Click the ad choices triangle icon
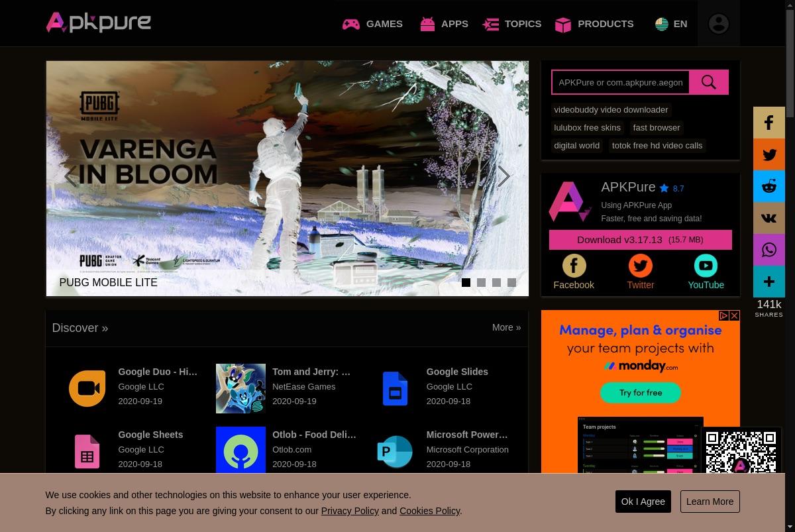The height and width of the screenshot is (532, 795). click(724, 316)
